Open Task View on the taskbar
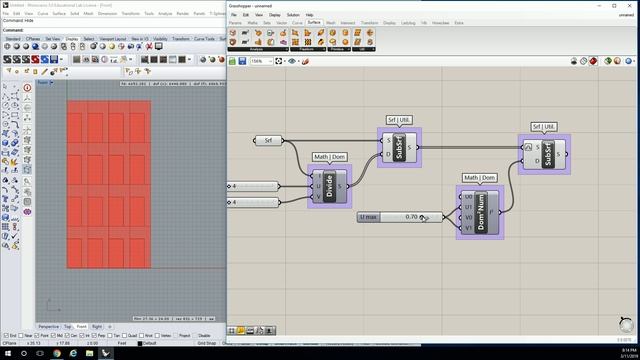 pos(40,353)
